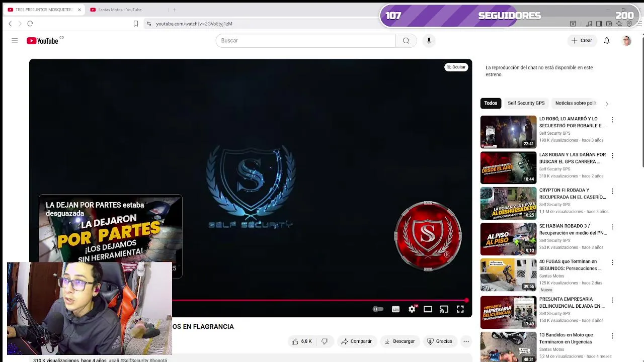
Task: Open the notifications bell
Action: click(x=607, y=41)
